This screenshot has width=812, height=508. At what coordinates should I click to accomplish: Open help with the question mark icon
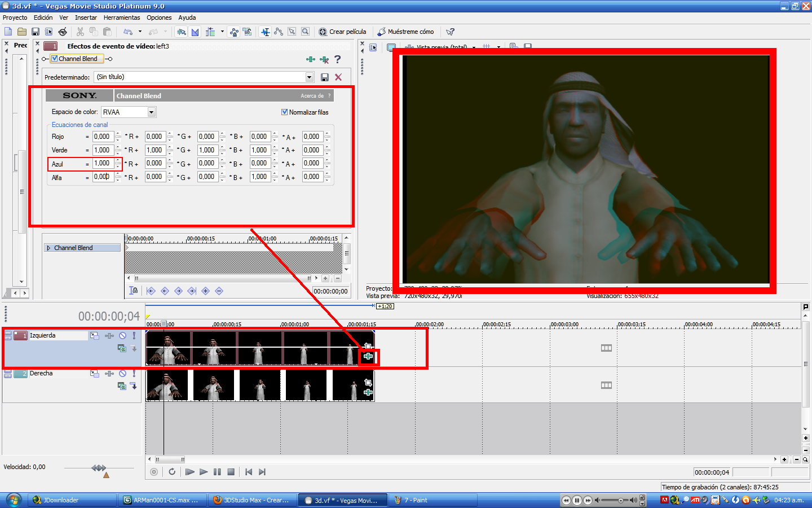(x=338, y=59)
